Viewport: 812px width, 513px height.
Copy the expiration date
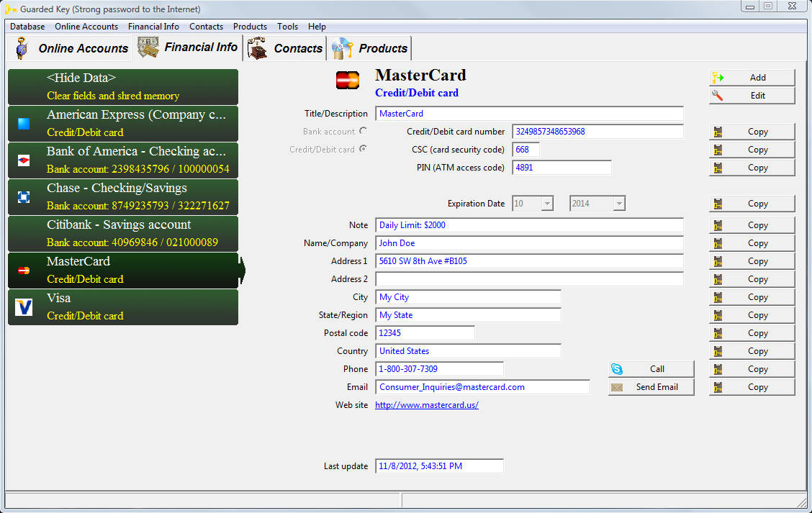click(752, 204)
